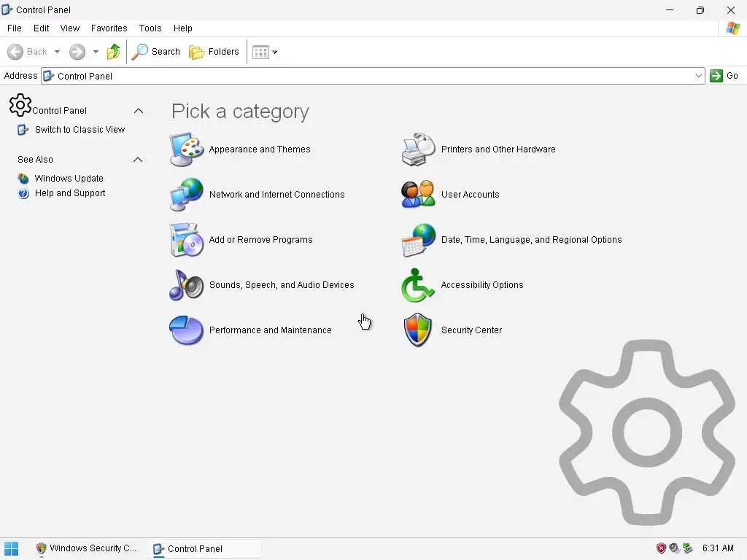Screen dimensions: 747x560
Task: Open the Views dropdown arrow
Action: [x=274, y=52]
